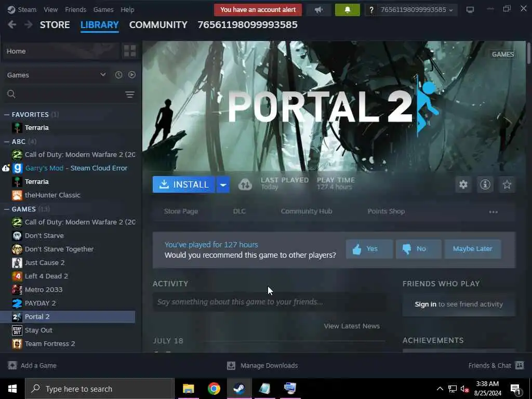Switch to the COMMUNITY tab
The width and height of the screenshot is (532, 399).
(x=158, y=25)
